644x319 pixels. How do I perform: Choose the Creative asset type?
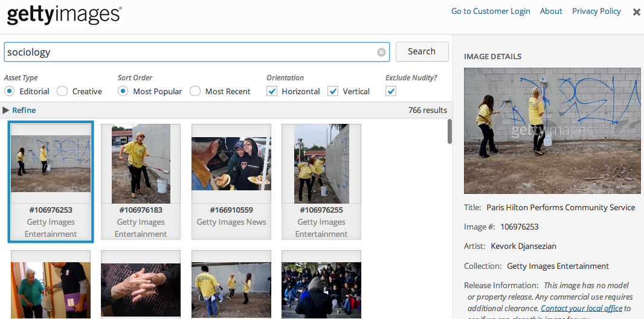(x=62, y=91)
